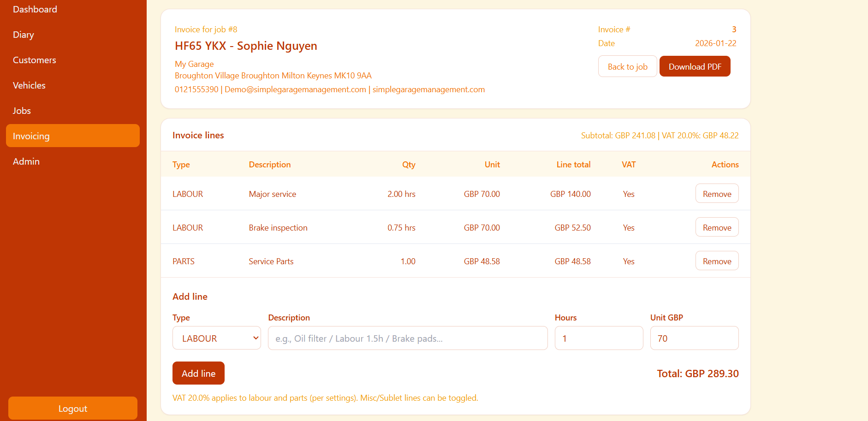
Task: Download the invoice as PDF
Action: (695, 66)
